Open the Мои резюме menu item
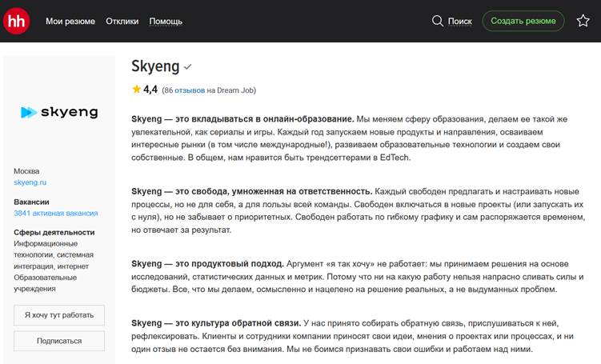Screen dimensions: 601x364 pyautogui.click(x=70, y=21)
